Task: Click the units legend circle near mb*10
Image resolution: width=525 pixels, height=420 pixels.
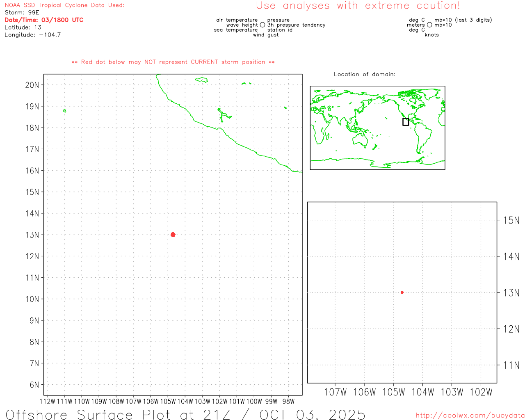Action: tap(429, 25)
